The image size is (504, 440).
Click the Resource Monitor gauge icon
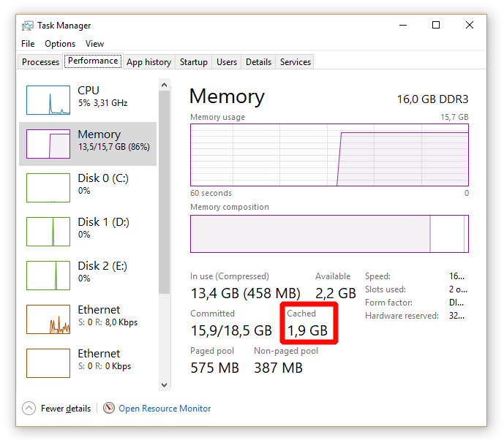pyautogui.click(x=109, y=408)
